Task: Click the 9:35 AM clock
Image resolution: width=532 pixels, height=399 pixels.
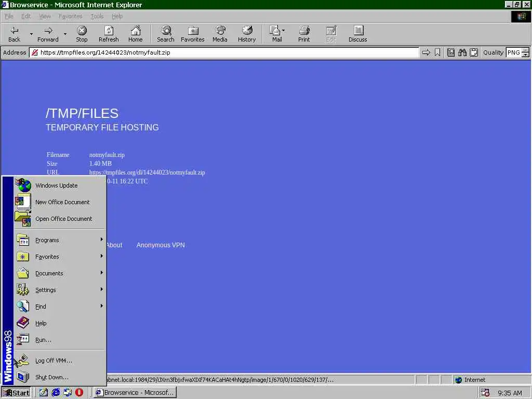Action: tap(510, 393)
